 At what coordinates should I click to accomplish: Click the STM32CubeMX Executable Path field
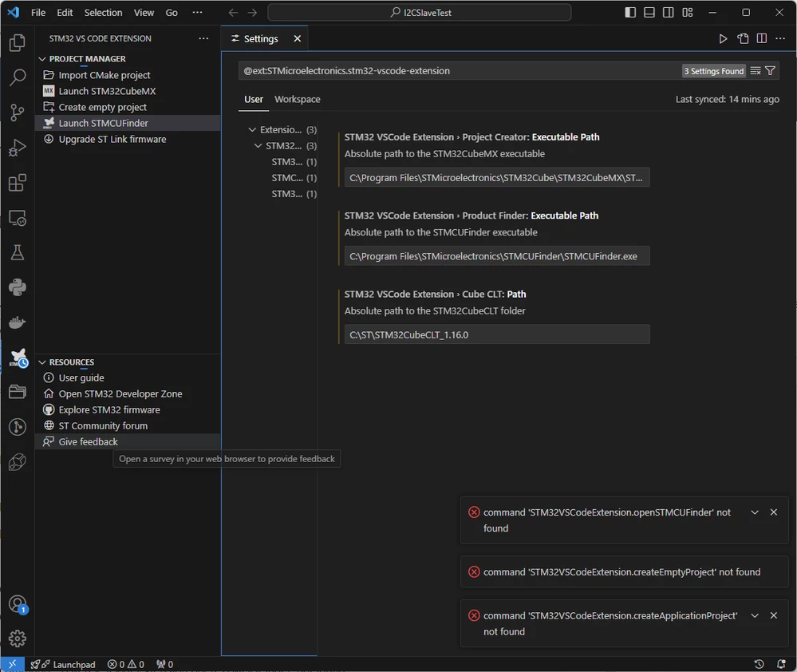click(x=496, y=177)
